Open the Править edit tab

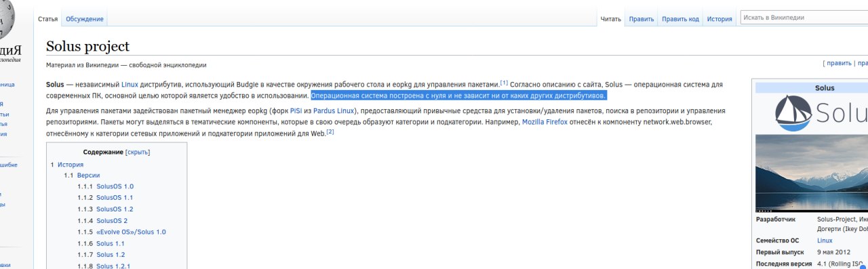point(642,19)
